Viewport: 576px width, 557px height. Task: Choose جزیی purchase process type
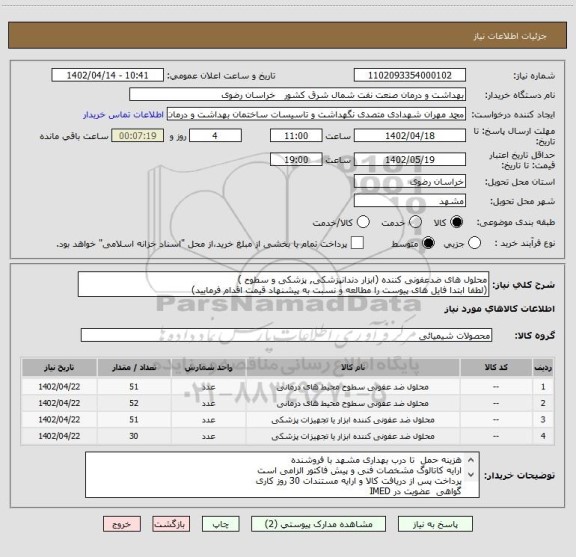click(x=474, y=243)
